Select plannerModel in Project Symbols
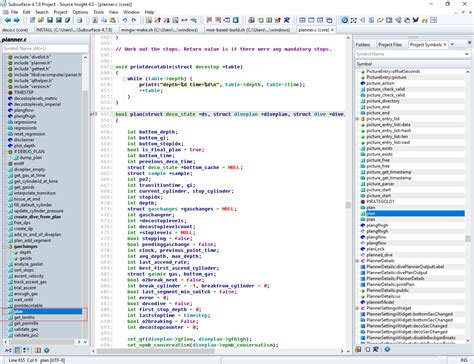Screen dimensions: 474x364 pyautogui.click(x=380, y=302)
